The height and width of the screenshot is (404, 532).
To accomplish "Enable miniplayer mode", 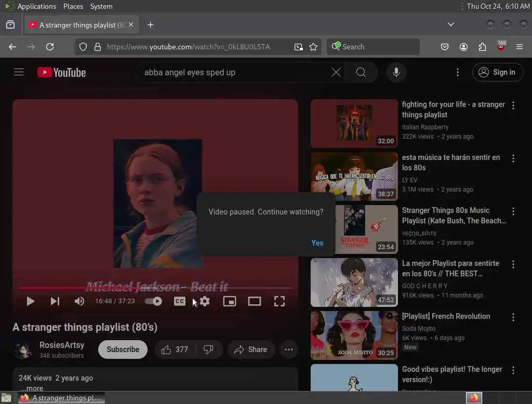I will [230, 301].
